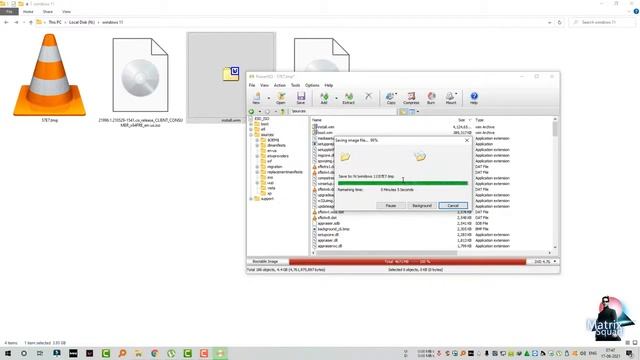Screen dimensions: 640x360
Task: Select appraiser.sdb in file list
Action: (329, 224)
